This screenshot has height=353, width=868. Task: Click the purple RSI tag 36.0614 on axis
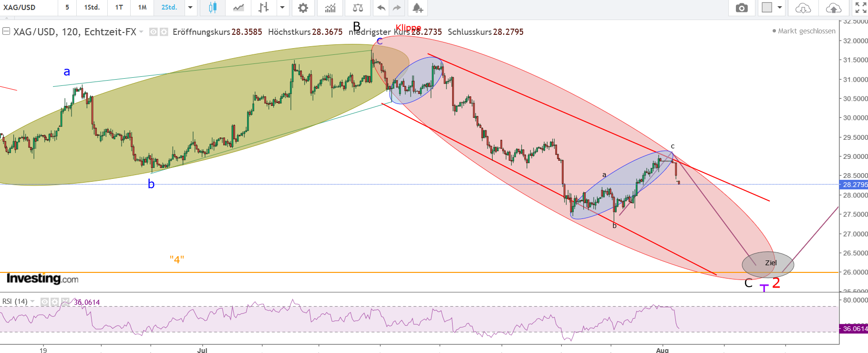854,329
